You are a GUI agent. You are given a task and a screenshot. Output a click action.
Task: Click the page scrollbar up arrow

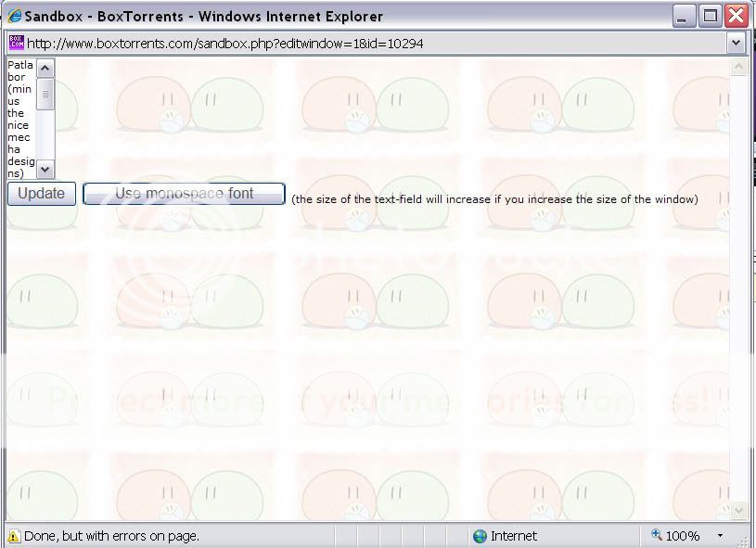(x=738, y=67)
